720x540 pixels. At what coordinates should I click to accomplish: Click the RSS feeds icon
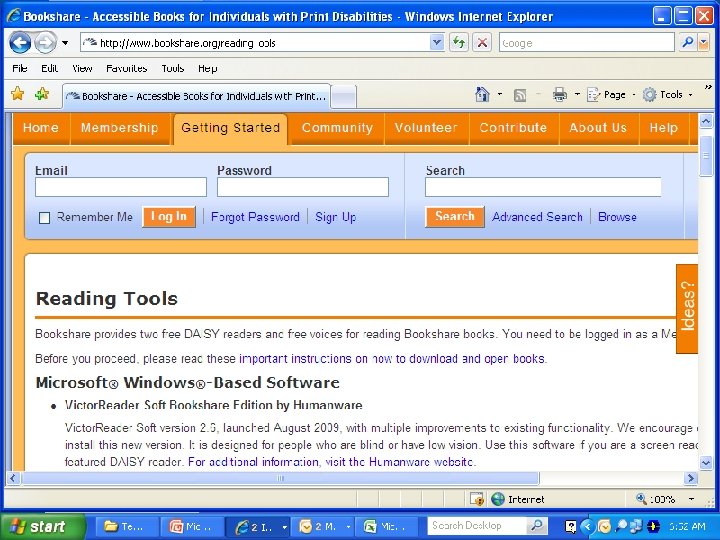click(x=520, y=95)
